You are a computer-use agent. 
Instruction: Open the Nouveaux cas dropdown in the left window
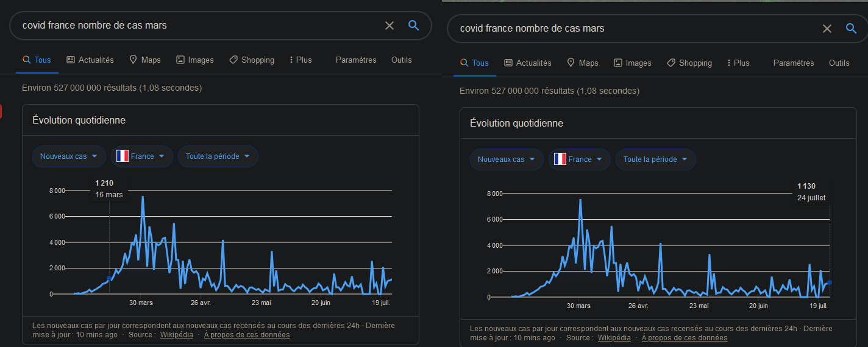point(69,156)
